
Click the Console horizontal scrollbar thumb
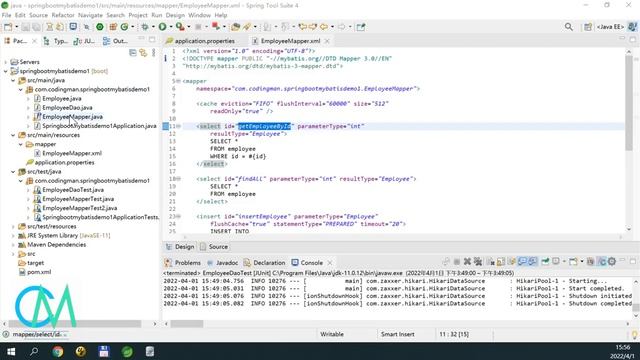click(x=187, y=324)
